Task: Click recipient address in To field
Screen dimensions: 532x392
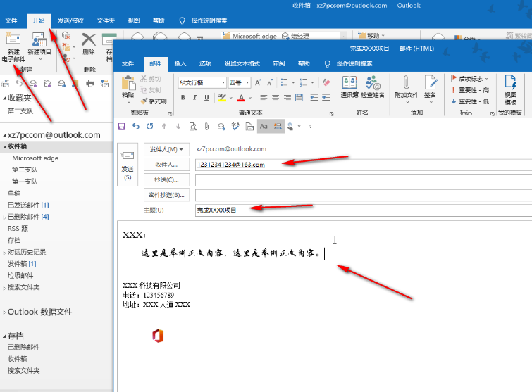Action: coord(230,165)
